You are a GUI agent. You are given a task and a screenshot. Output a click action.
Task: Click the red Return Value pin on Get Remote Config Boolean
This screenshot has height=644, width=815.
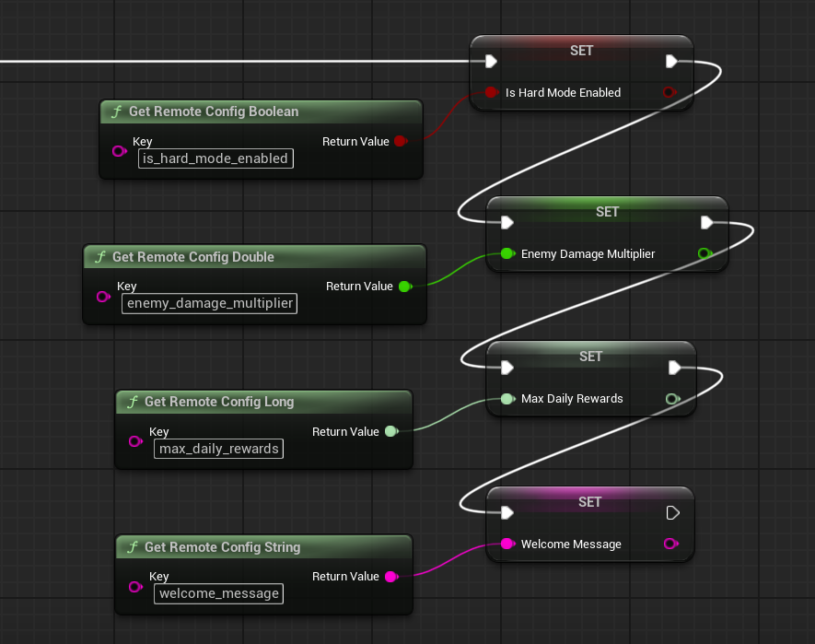(x=400, y=141)
